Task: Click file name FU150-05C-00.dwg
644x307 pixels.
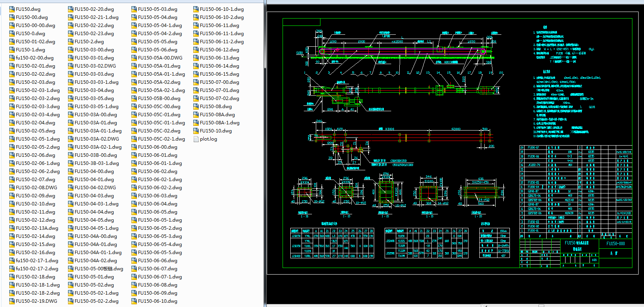Action: coord(159,107)
